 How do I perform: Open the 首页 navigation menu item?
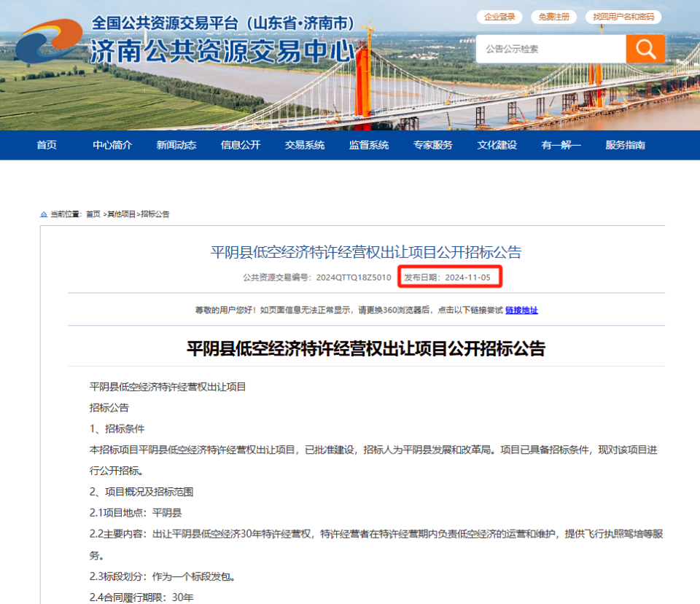[x=46, y=145]
